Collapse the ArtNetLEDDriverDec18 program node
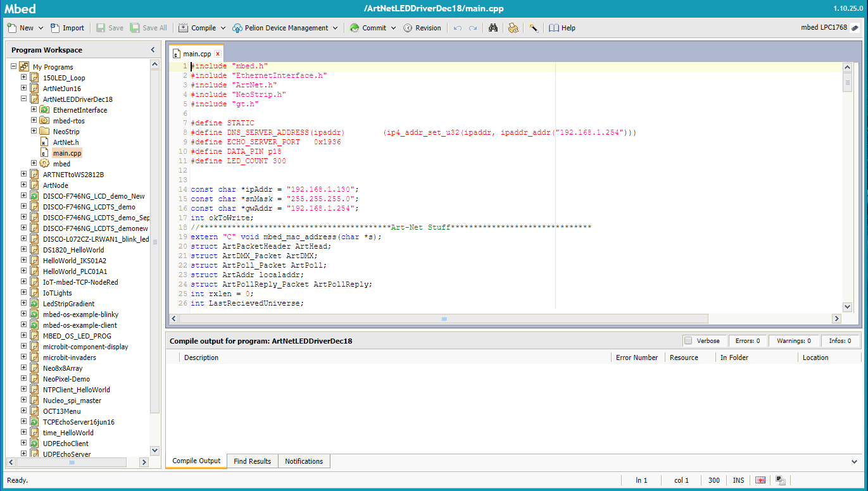868x491 pixels. coord(24,99)
